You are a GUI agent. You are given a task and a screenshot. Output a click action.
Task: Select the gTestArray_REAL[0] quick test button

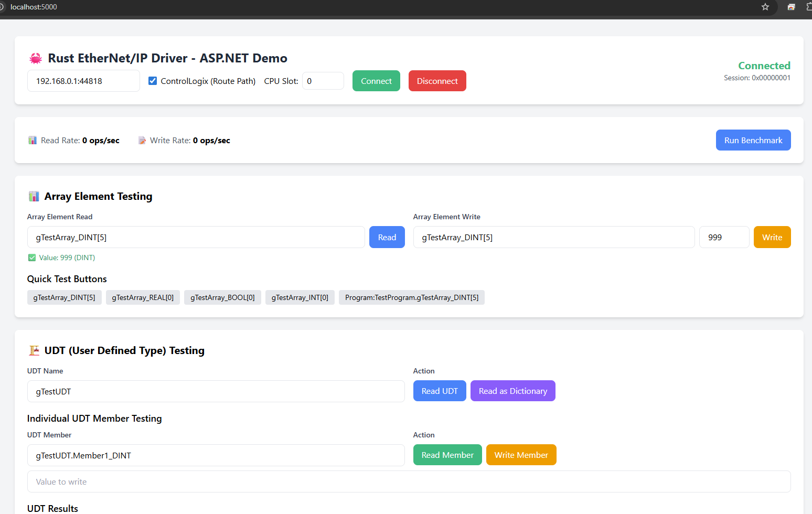[143, 297]
